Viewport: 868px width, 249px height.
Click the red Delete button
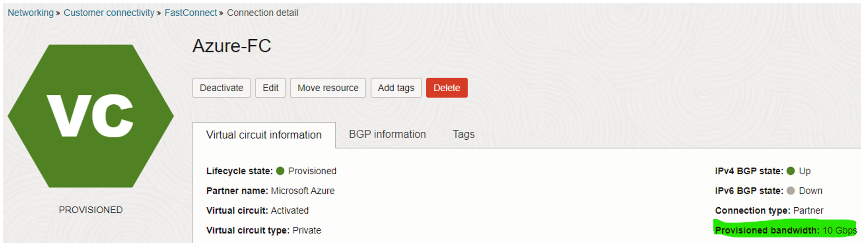(x=446, y=88)
